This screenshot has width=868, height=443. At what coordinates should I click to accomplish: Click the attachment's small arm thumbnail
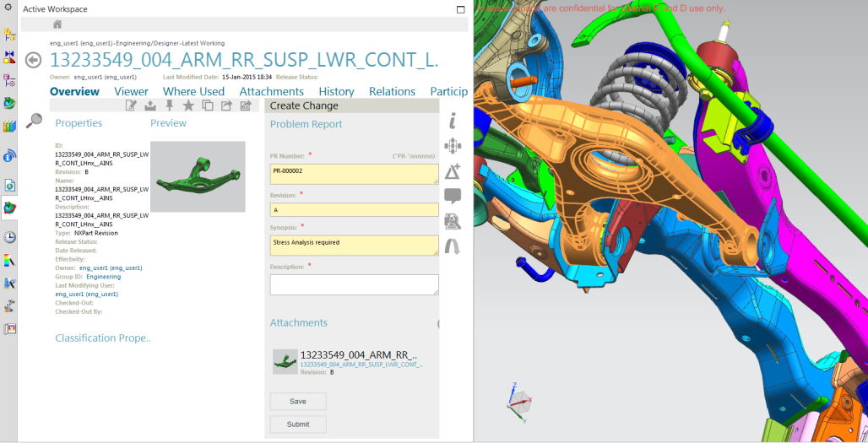coord(285,362)
